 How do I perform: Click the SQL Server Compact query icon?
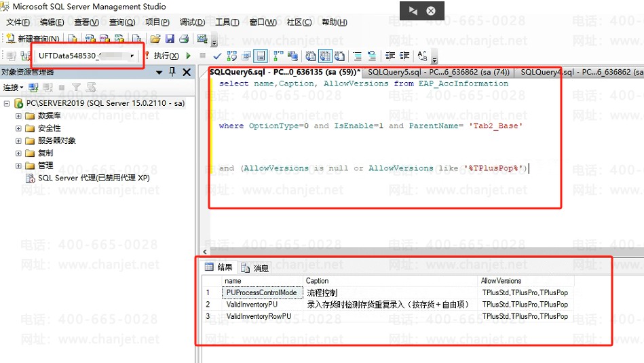pyautogui.click(x=137, y=39)
